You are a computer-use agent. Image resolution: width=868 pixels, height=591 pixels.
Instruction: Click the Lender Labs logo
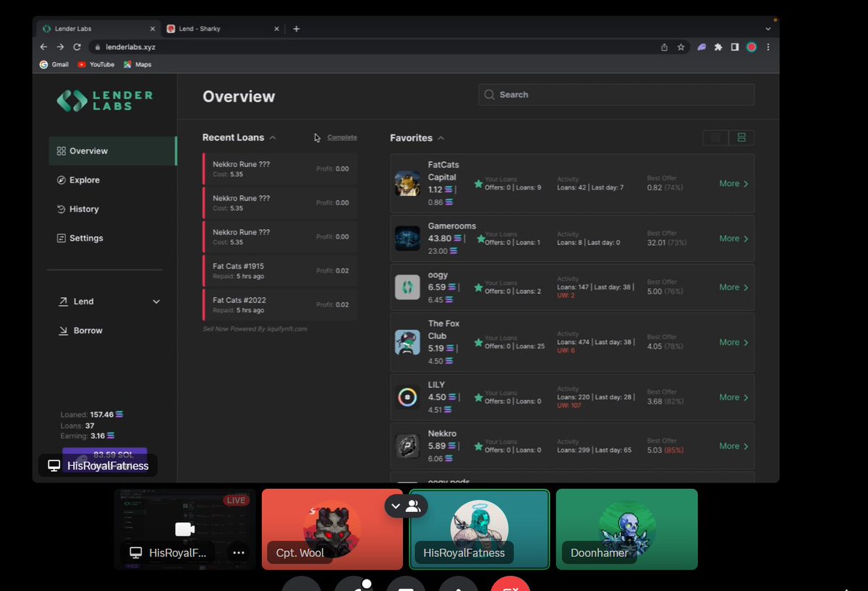tap(105, 101)
